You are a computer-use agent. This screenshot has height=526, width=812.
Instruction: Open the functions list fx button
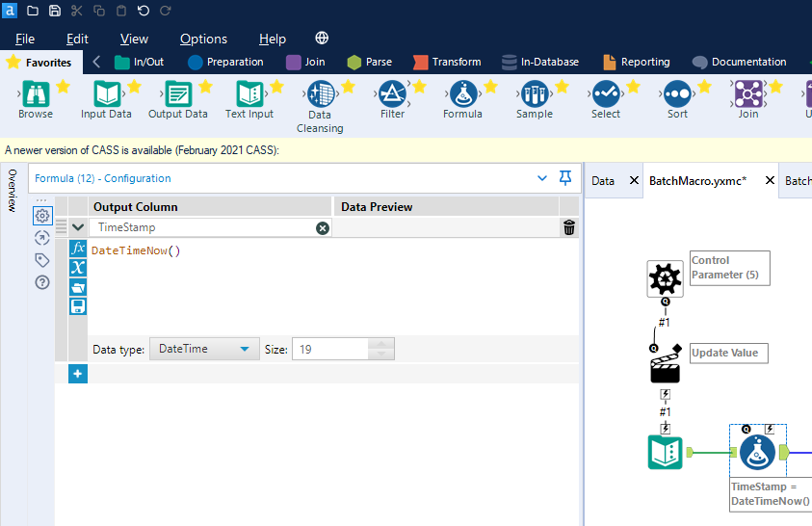pos(78,249)
